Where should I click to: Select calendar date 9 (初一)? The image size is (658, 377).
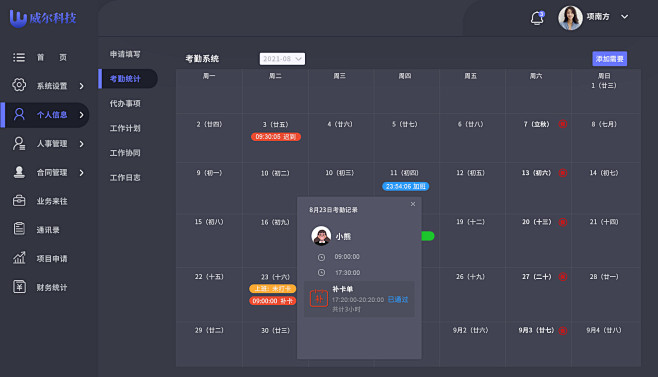click(x=209, y=173)
